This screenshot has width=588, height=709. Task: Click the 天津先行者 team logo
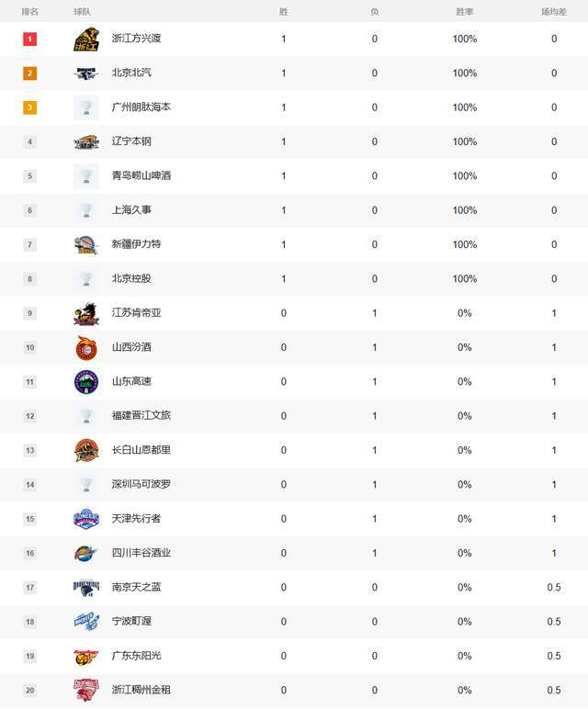coord(86,520)
